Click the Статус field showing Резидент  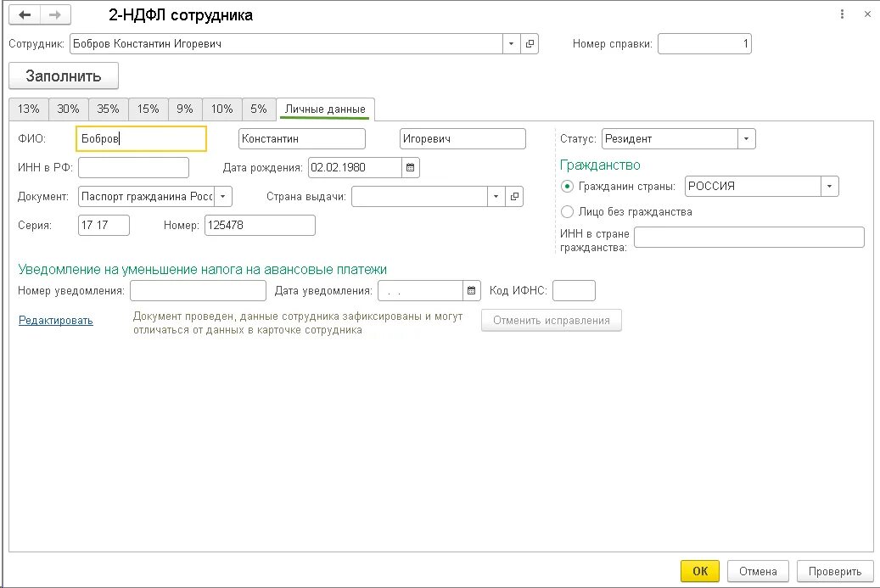(x=670, y=138)
